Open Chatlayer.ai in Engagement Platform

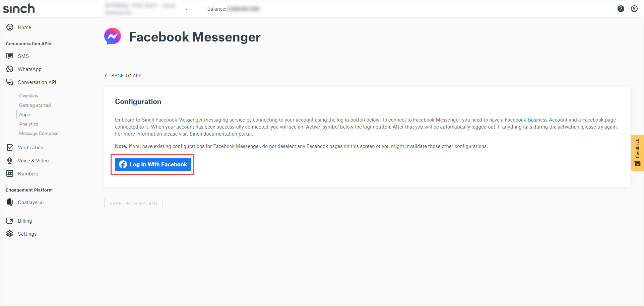31,203
